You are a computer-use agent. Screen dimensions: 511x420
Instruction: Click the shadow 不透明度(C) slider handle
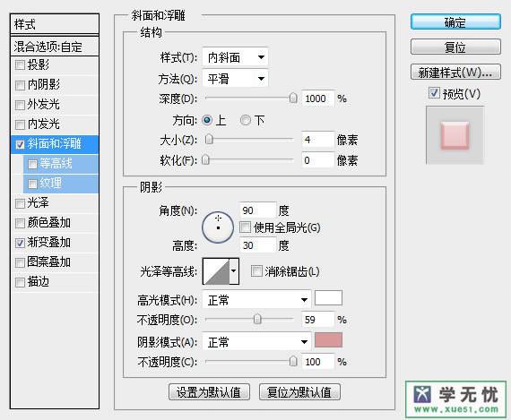[293, 362]
